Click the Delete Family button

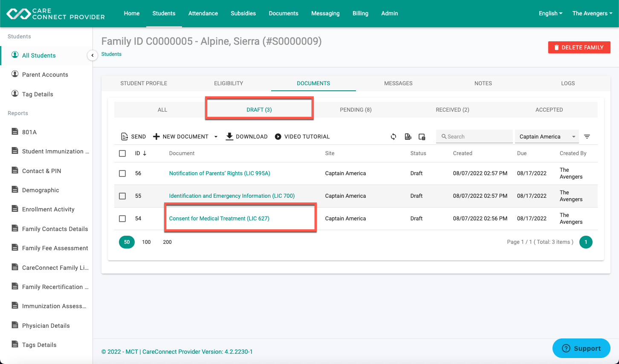point(579,47)
